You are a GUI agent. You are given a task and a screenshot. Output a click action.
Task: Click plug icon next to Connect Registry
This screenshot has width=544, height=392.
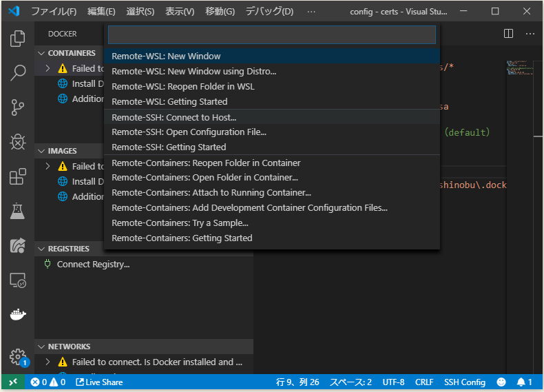click(48, 265)
